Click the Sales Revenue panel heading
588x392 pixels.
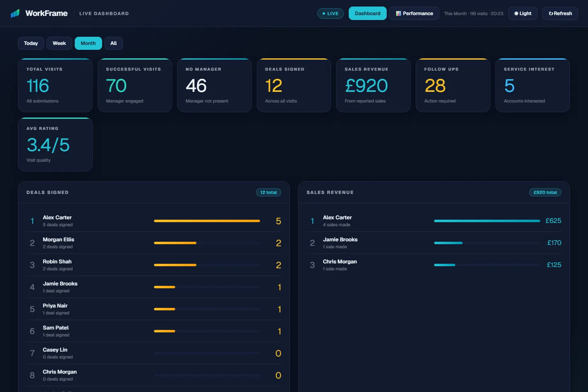[330, 192]
